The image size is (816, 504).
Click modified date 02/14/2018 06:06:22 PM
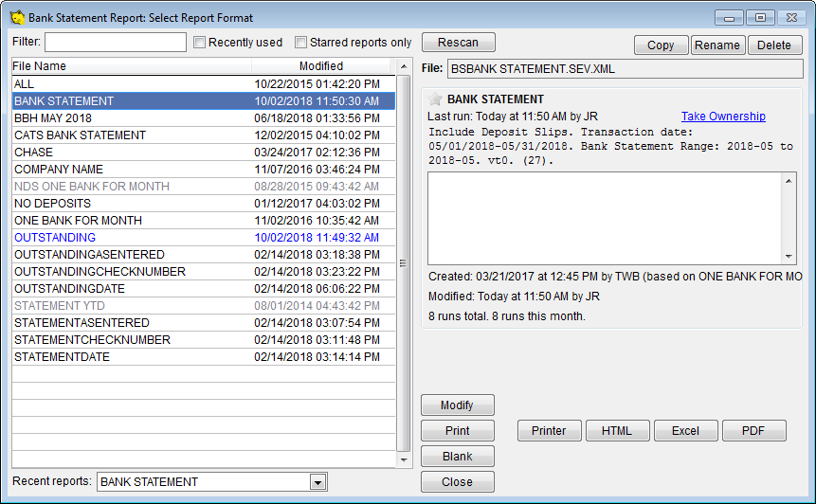click(x=317, y=289)
